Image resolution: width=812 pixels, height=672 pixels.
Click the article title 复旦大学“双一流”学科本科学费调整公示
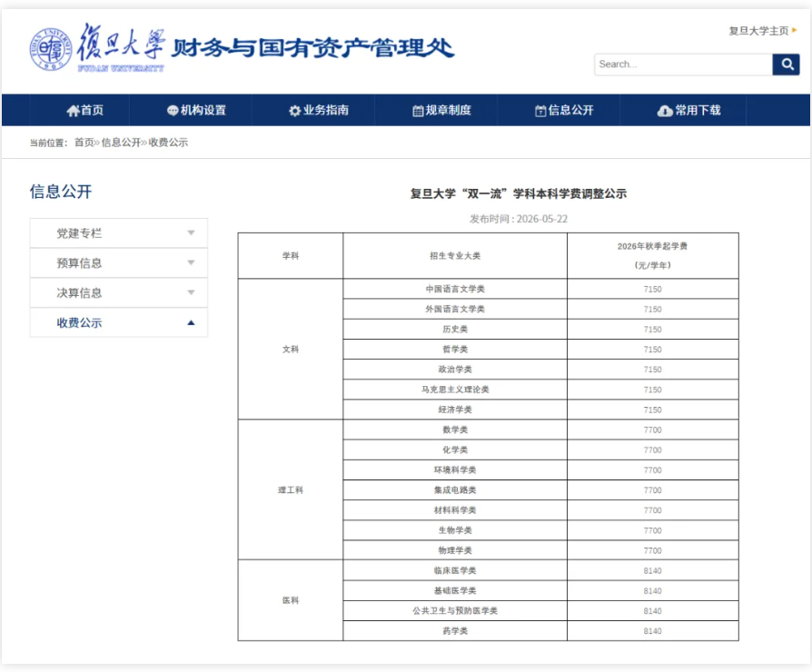(x=519, y=193)
